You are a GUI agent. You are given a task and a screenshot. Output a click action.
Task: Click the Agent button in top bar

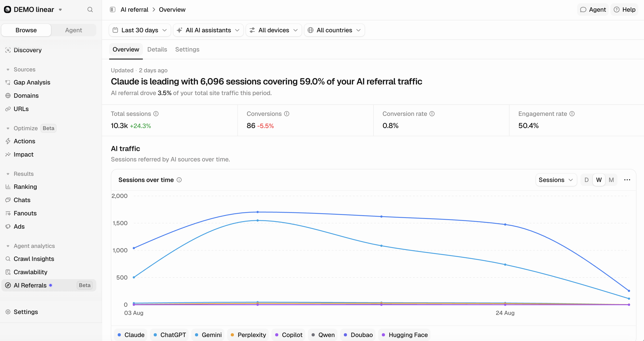[593, 10]
